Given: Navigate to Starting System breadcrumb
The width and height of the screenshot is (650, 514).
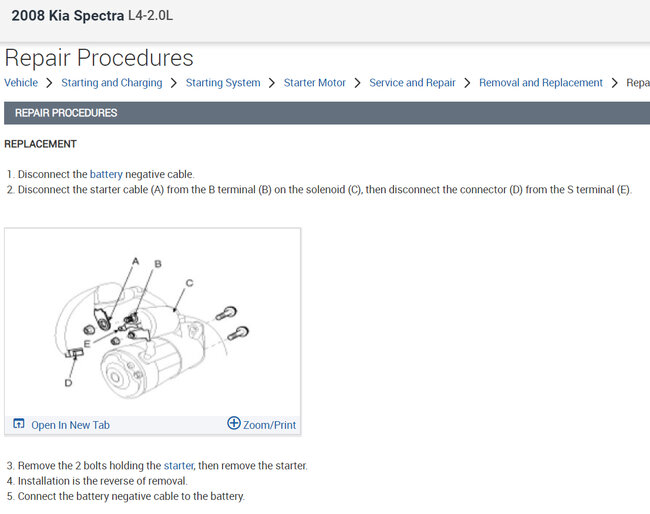Looking at the screenshot, I should pyautogui.click(x=223, y=83).
